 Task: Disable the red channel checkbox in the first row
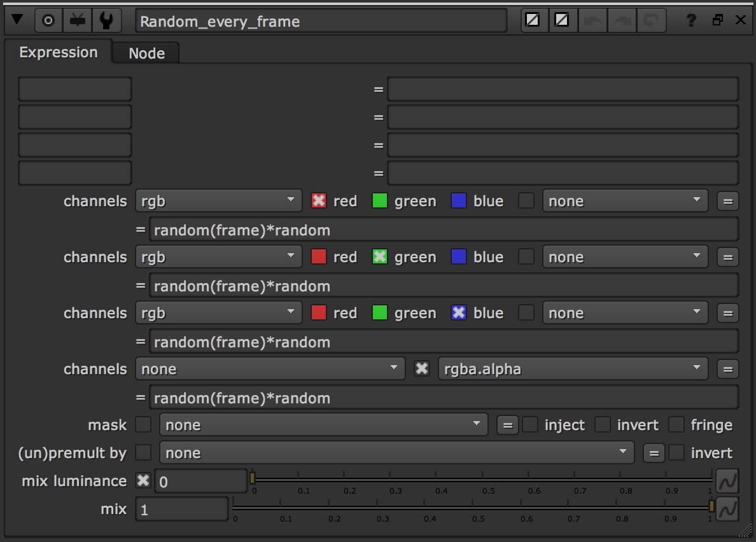click(x=318, y=200)
